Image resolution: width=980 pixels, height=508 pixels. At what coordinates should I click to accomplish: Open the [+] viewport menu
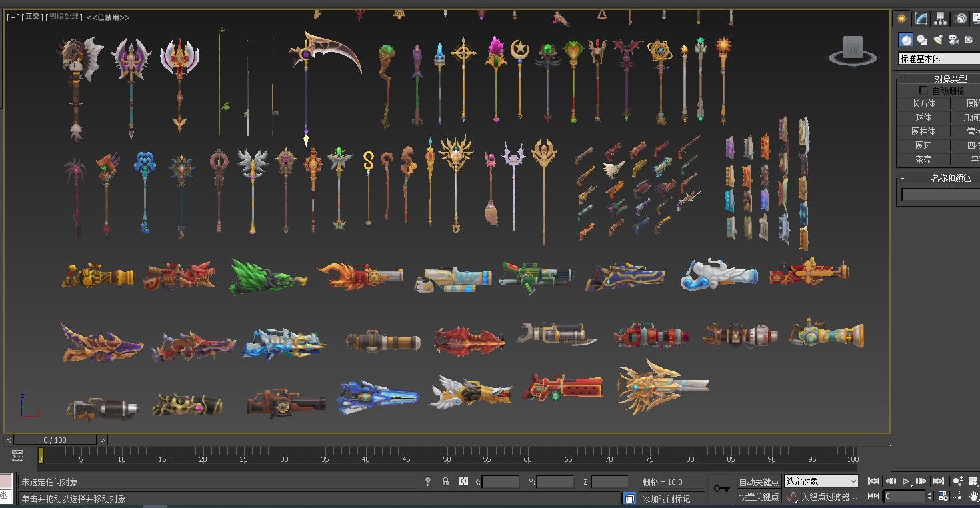click(13, 17)
